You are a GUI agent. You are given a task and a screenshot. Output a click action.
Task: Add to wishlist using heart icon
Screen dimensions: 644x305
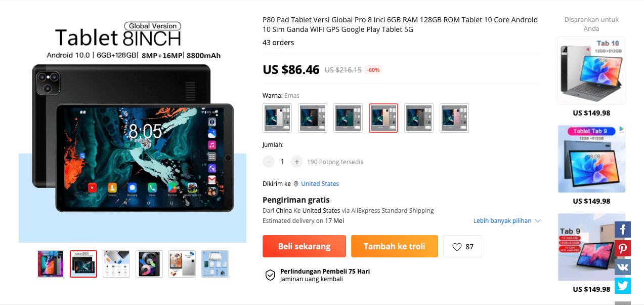[x=457, y=247]
